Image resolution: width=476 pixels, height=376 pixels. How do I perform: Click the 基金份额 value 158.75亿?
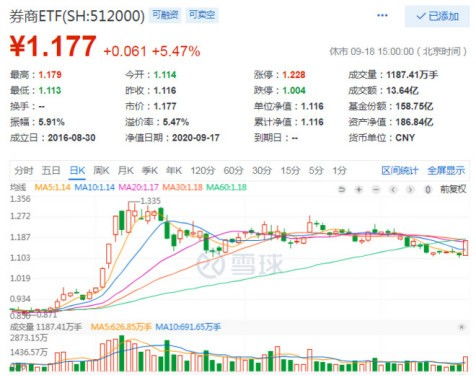pyautogui.click(x=414, y=106)
